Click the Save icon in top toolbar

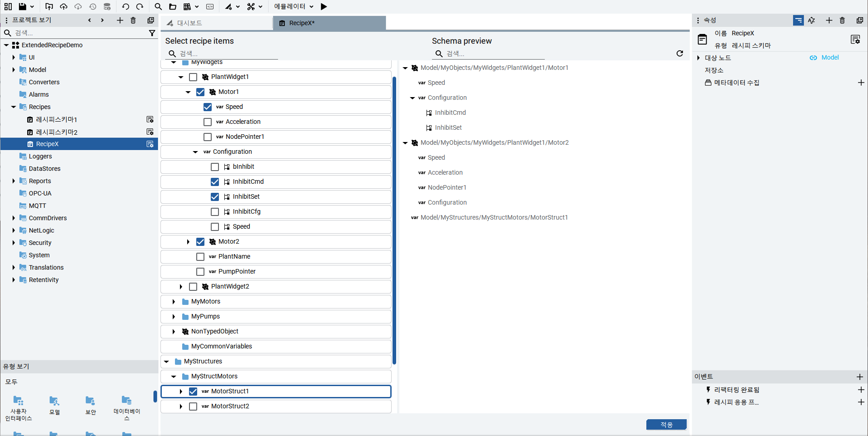22,6
